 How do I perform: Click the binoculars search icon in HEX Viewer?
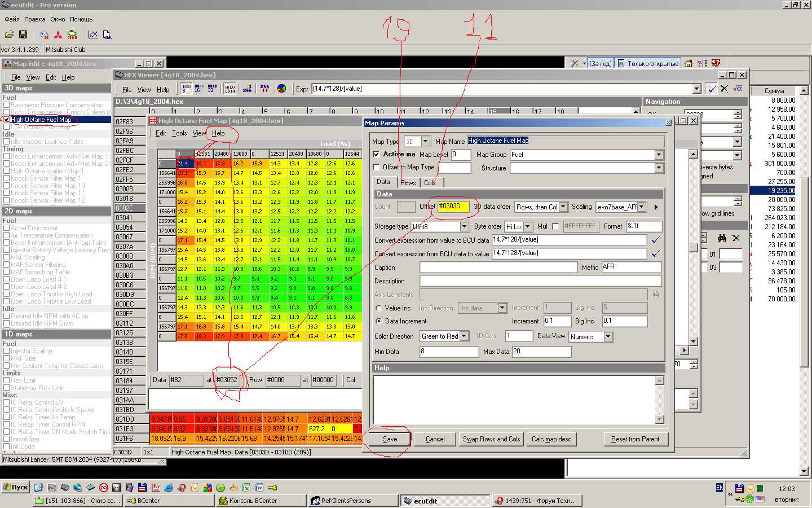[x=722, y=238]
